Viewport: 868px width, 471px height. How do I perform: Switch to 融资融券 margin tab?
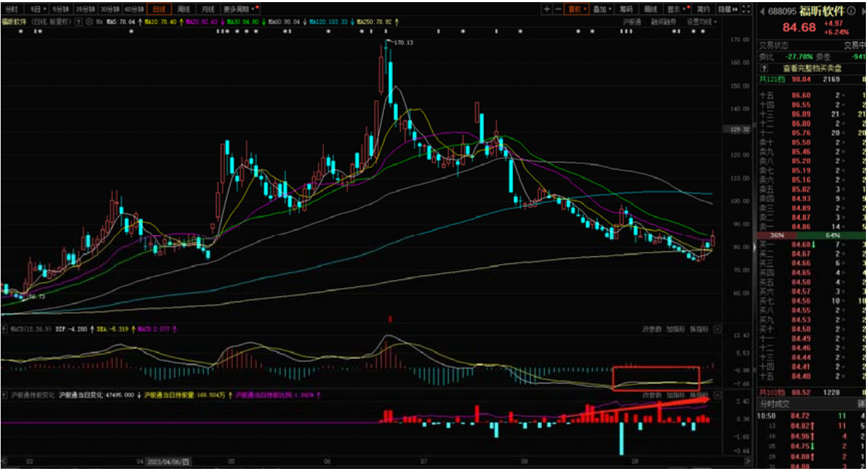(x=663, y=22)
